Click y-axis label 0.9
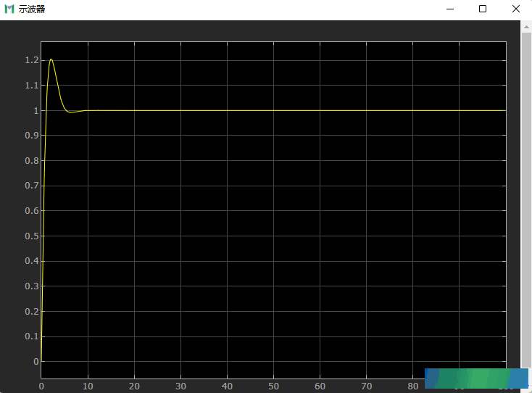This screenshot has width=532, height=393. coord(32,136)
